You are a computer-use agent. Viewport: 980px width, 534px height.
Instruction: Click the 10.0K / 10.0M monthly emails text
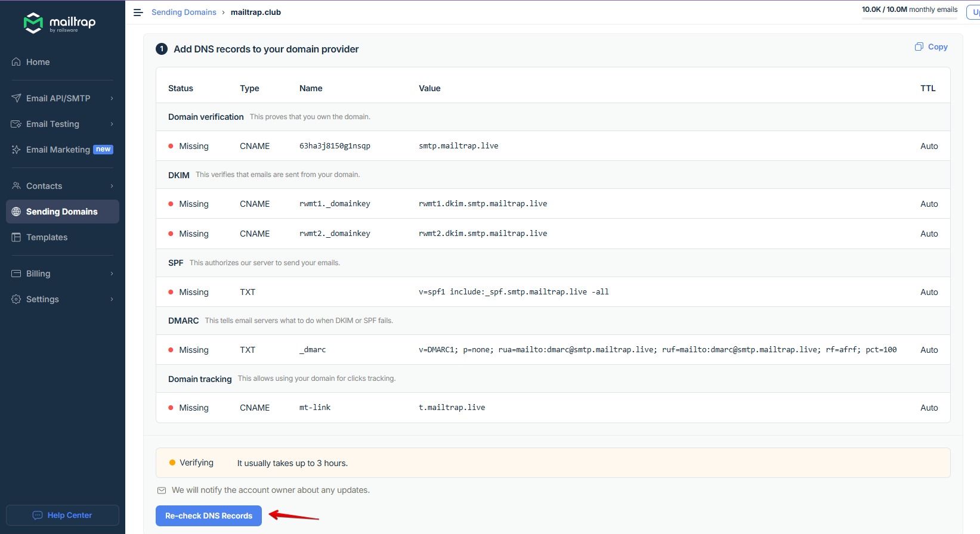click(x=909, y=10)
